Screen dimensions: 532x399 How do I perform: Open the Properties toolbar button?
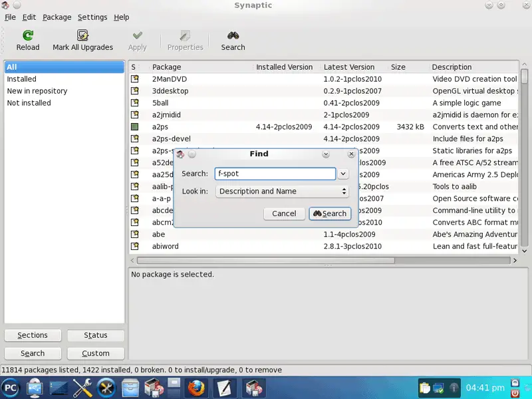(x=186, y=41)
